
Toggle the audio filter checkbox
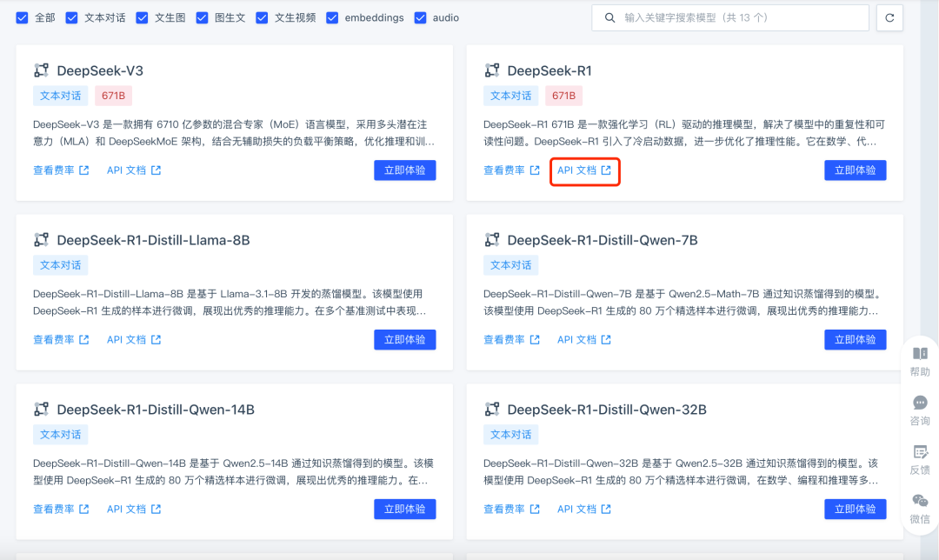coord(421,18)
